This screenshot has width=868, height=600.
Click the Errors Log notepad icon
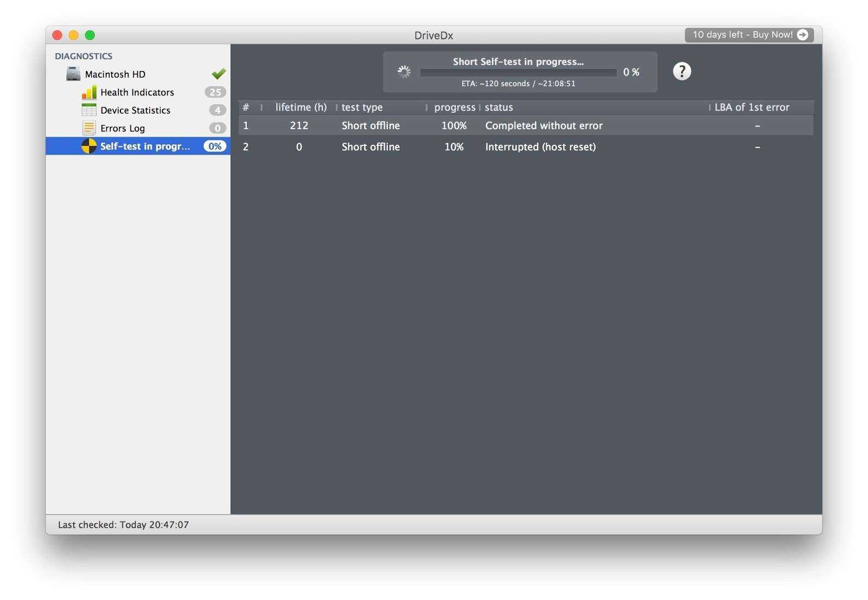[89, 128]
